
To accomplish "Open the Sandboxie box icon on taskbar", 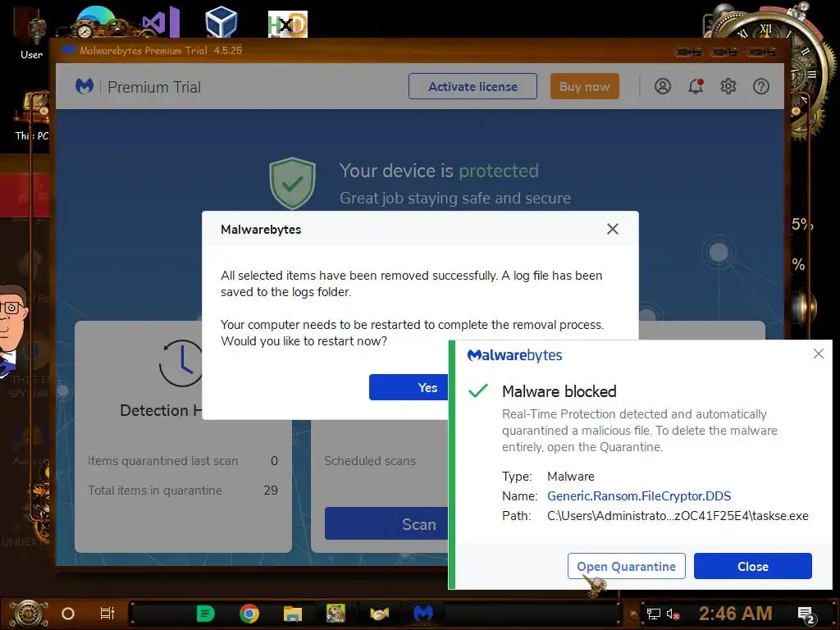I will pos(336,614).
